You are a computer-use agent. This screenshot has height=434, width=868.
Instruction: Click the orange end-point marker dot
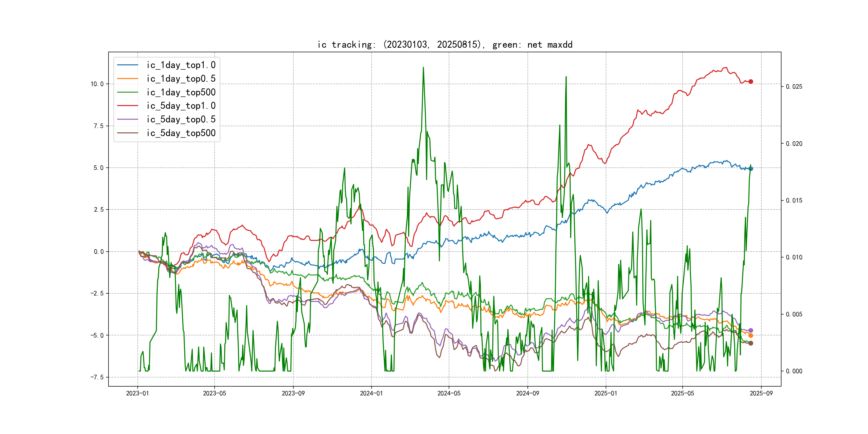point(751,336)
